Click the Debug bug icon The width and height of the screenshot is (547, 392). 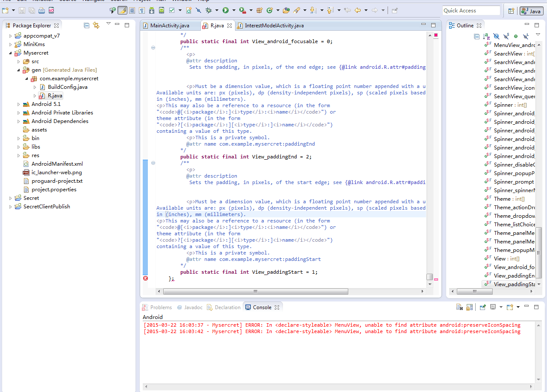(209, 10)
